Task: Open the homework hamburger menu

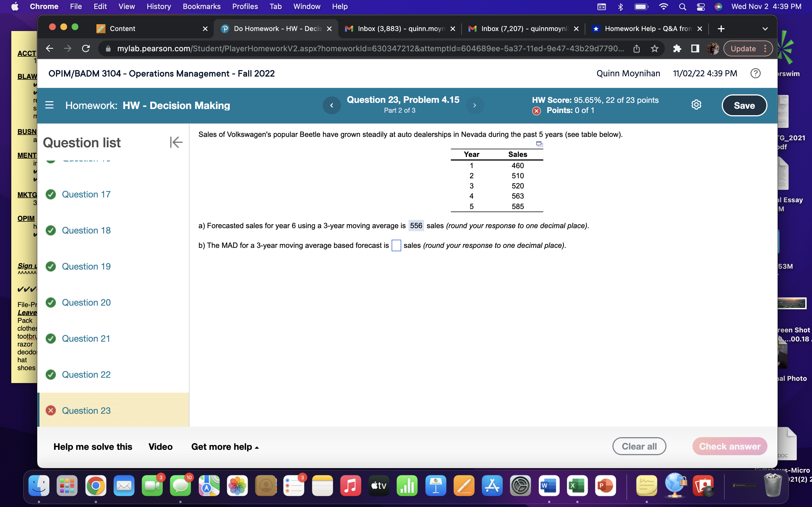Action: click(x=49, y=105)
